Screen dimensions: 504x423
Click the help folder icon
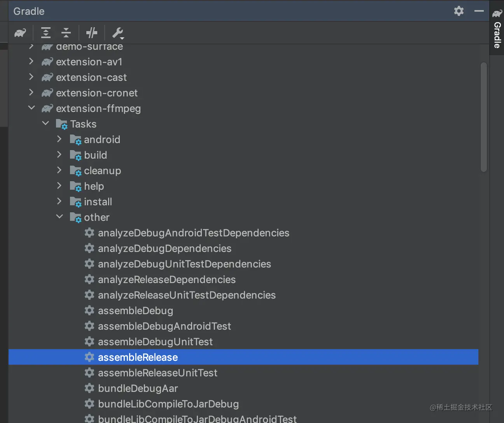tap(76, 186)
